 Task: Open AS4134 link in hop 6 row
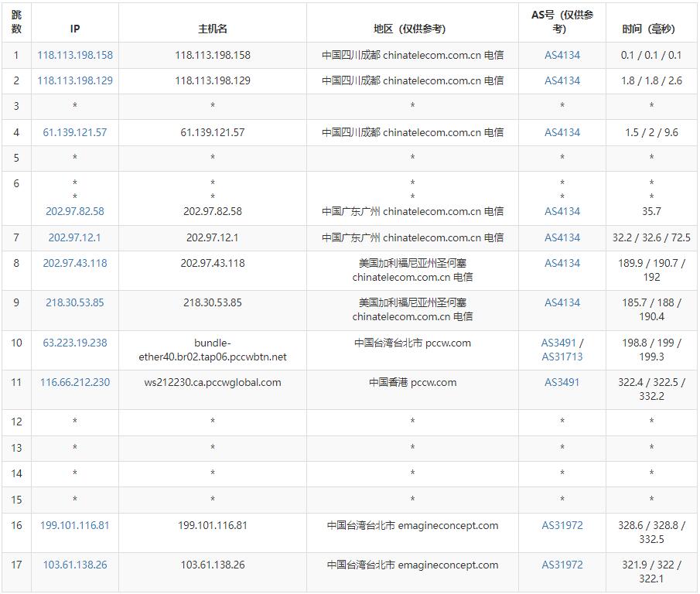562,211
